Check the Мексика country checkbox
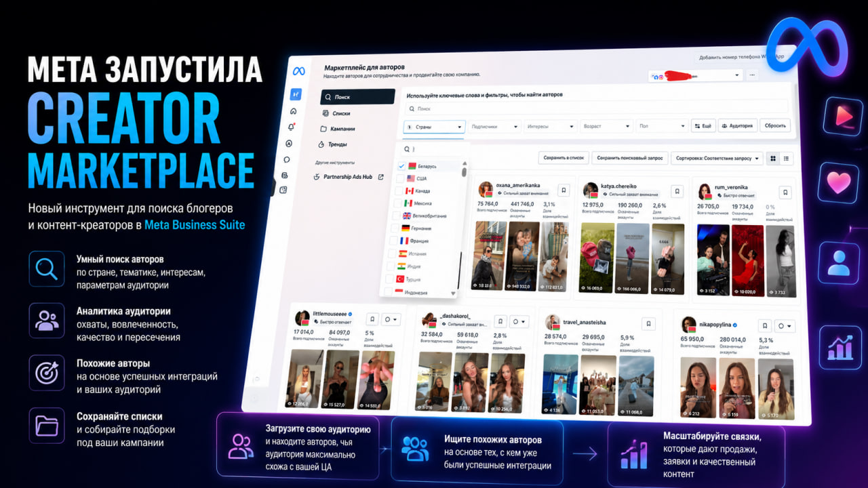868x488 pixels. [396, 203]
